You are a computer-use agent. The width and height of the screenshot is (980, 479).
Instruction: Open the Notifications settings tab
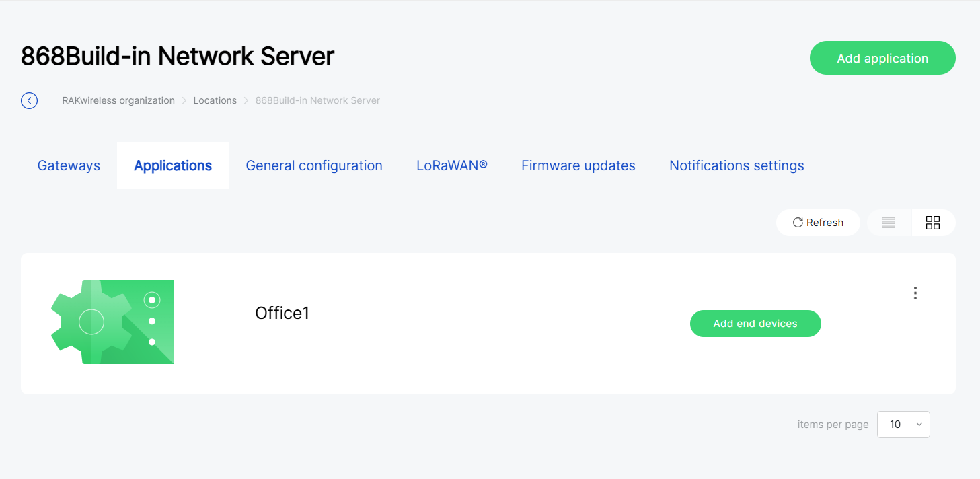[736, 165]
